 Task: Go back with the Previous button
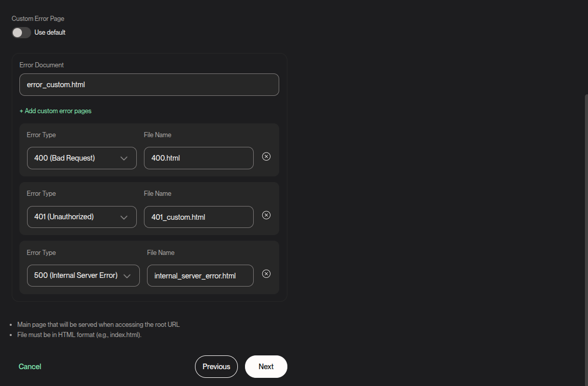click(x=216, y=367)
